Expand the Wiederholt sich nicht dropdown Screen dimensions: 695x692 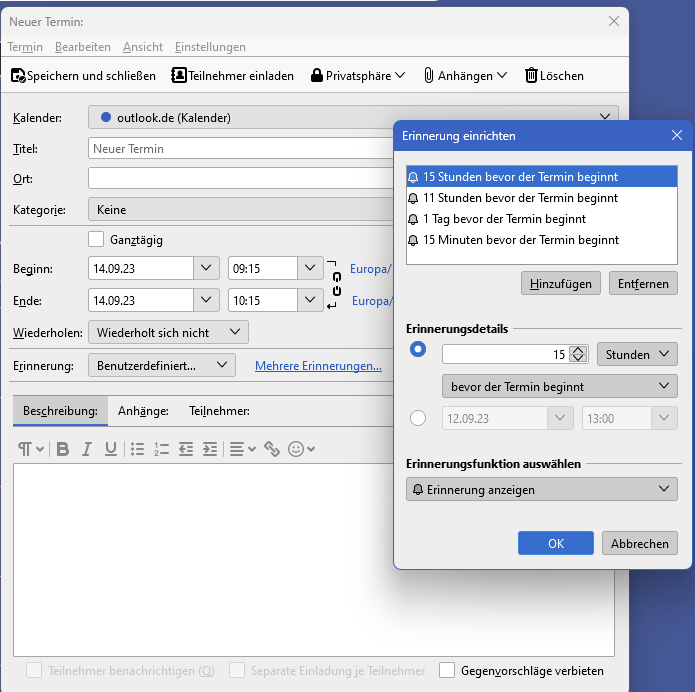click(x=168, y=332)
